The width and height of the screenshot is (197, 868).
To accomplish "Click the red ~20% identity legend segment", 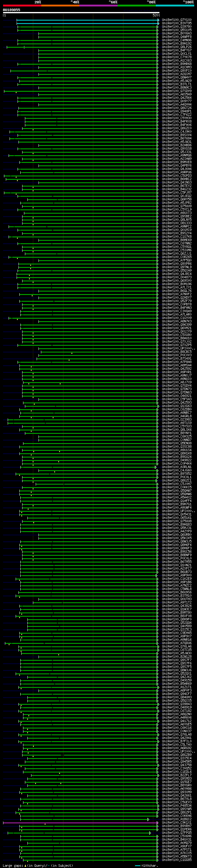I will (x=22, y=6).
